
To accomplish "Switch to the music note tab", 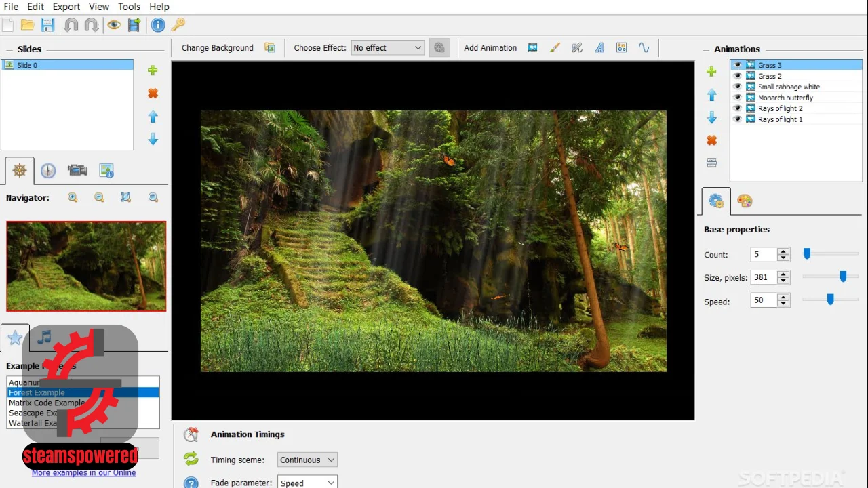I will (44, 337).
